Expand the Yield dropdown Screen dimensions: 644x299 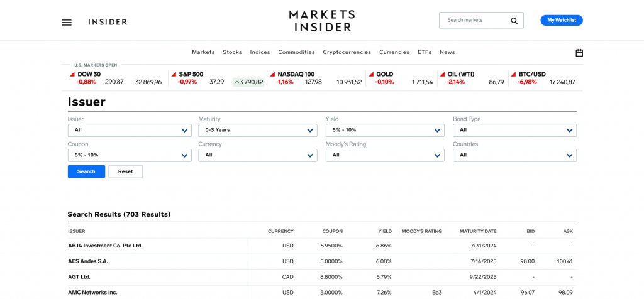click(x=385, y=130)
